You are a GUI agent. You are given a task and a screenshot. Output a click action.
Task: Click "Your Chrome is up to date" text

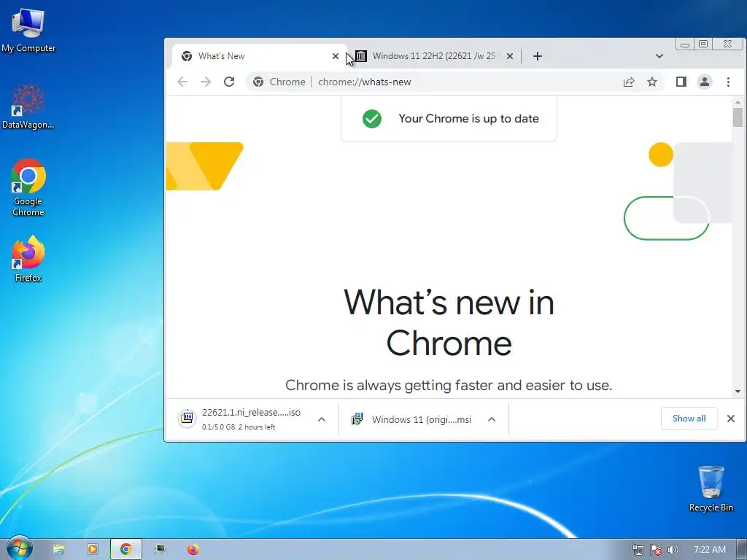click(468, 119)
